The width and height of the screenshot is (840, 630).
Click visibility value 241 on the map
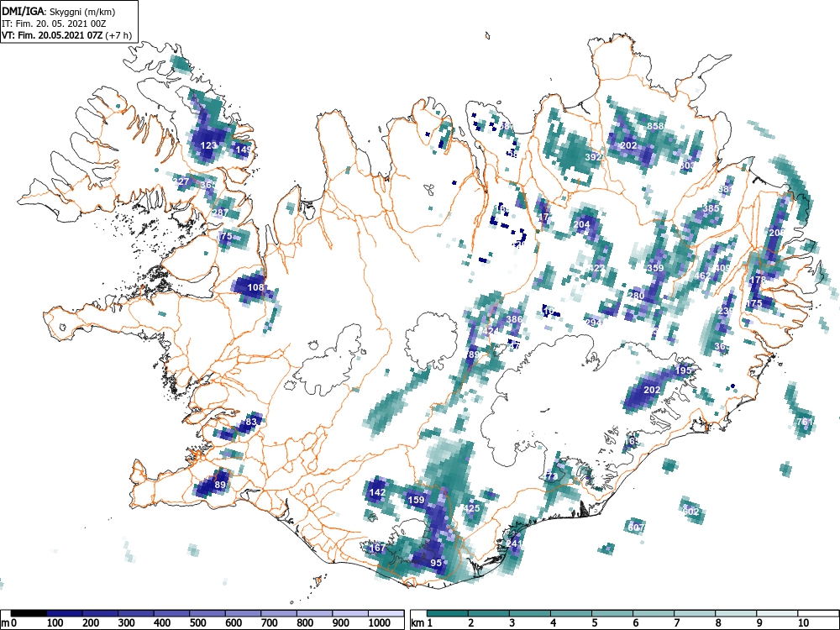[x=514, y=543]
